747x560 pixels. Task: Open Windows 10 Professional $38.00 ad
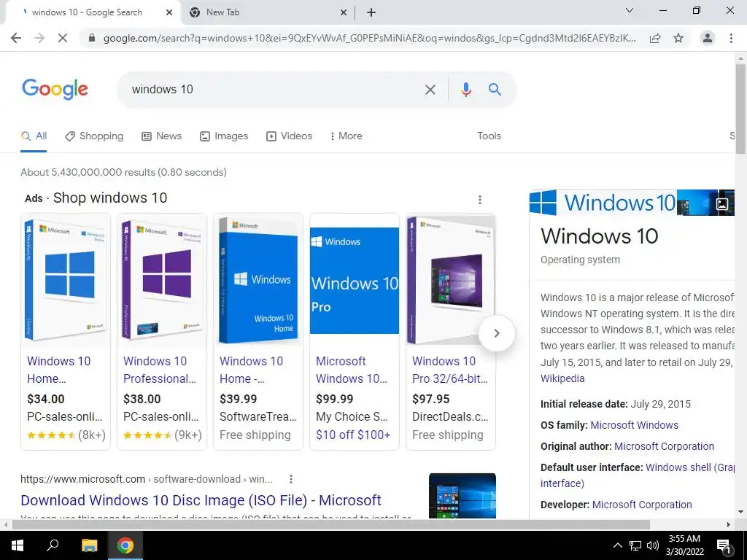point(162,332)
